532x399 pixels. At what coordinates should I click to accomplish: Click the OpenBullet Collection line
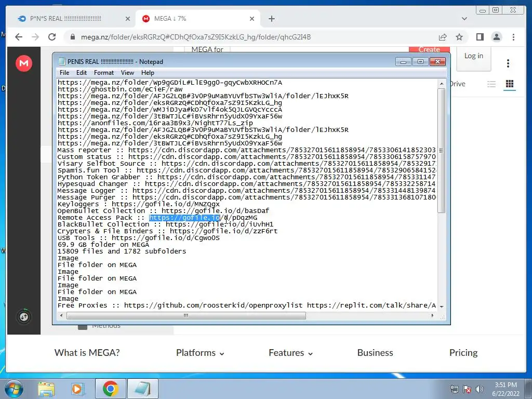(x=163, y=211)
